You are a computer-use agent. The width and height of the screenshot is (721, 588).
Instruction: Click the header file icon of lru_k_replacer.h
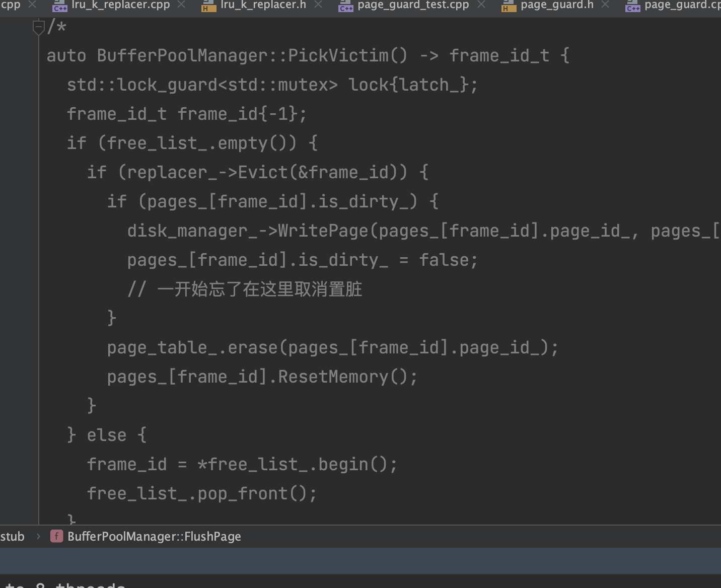208,6
